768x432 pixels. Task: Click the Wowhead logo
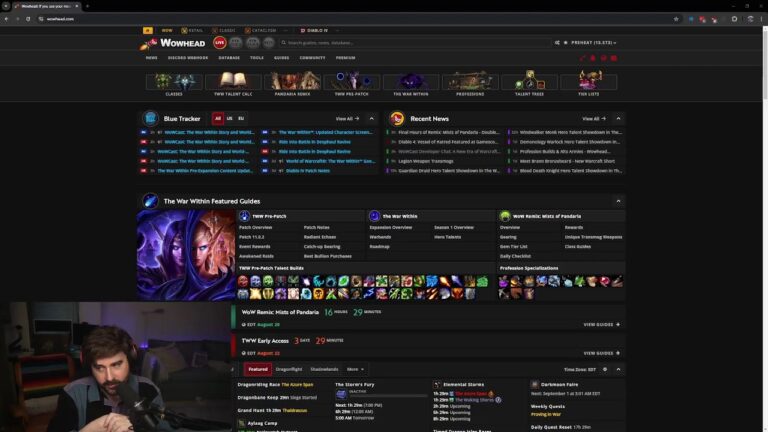coord(172,43)
